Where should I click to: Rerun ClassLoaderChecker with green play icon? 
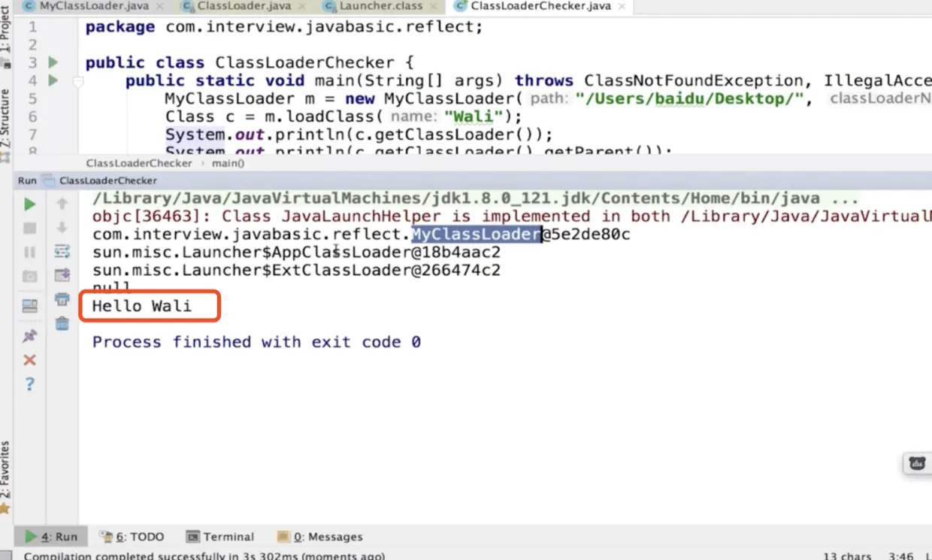tap(29, 204)
